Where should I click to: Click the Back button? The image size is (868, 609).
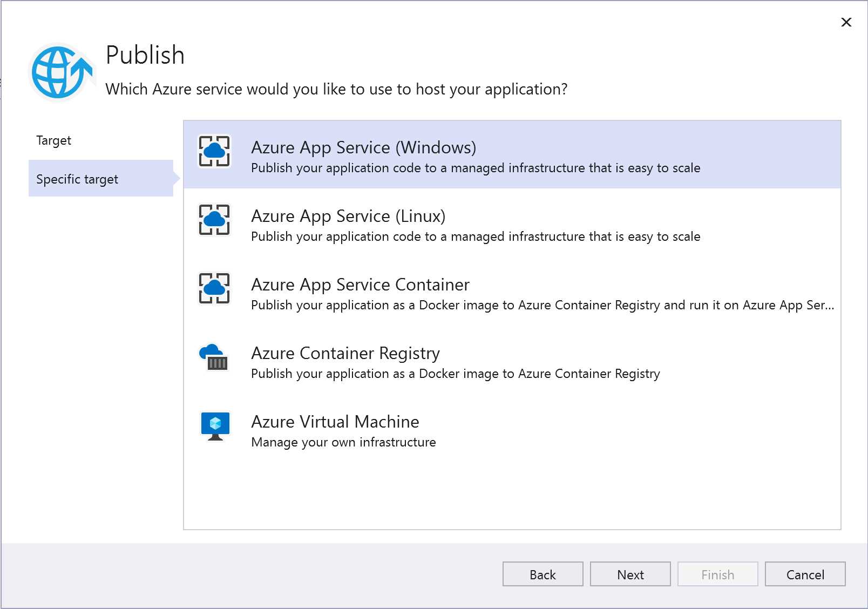coord(542,574)
